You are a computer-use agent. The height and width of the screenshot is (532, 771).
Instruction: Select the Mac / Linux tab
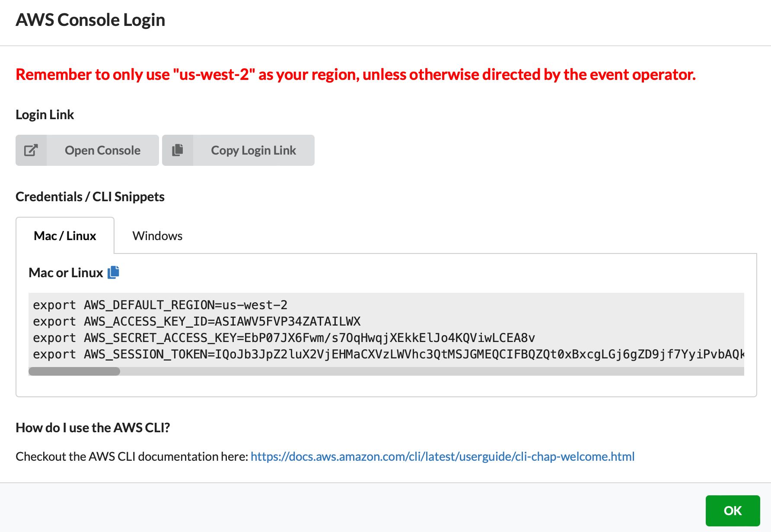(65, 236)
